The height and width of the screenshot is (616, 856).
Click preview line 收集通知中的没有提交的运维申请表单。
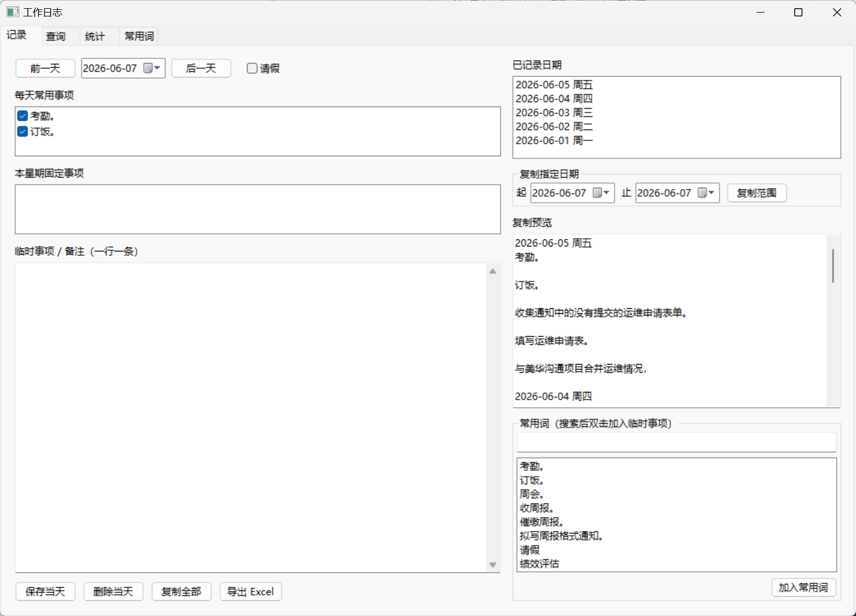coord(601,313)
